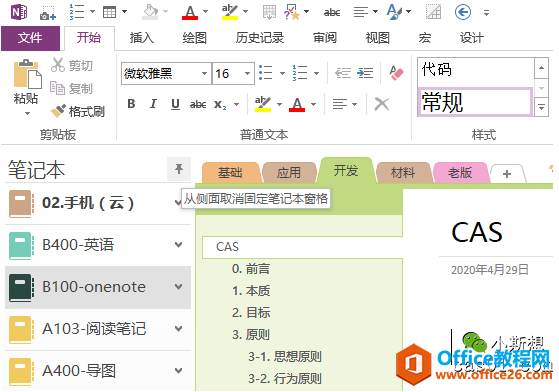559x392 pixels.
Task: Toggle Bold formatting
Action: tap(131, 104)
